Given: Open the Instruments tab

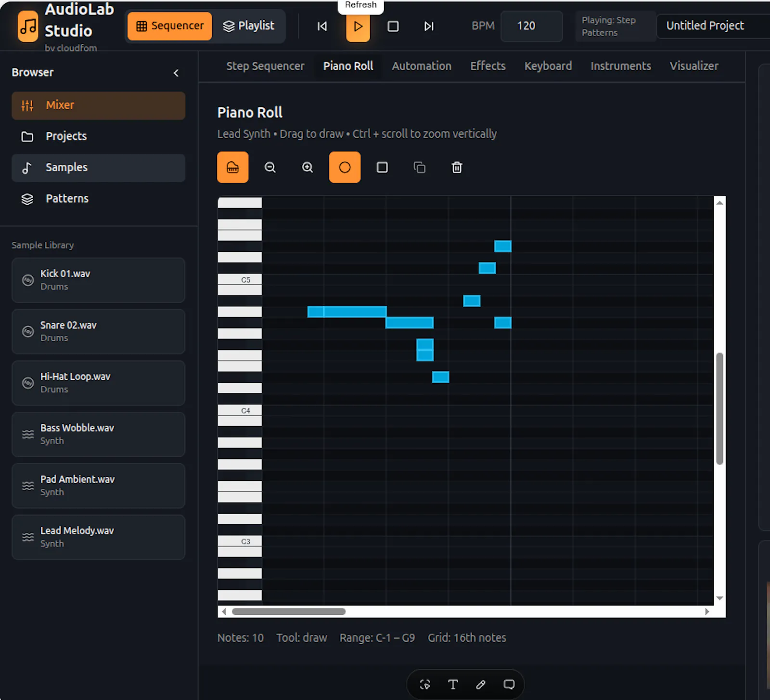Looking at the screenshot, I should coord(621,66).
